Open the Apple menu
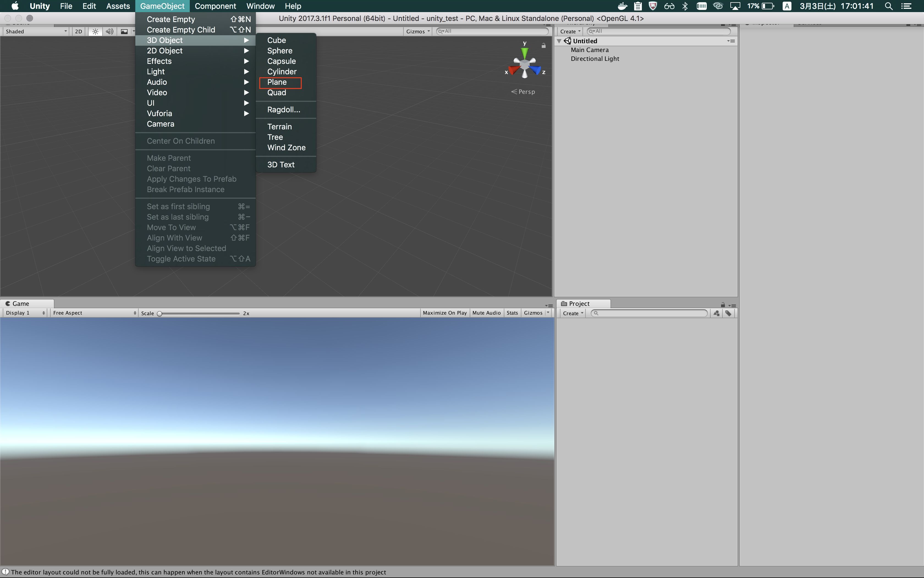 [15, 6]
